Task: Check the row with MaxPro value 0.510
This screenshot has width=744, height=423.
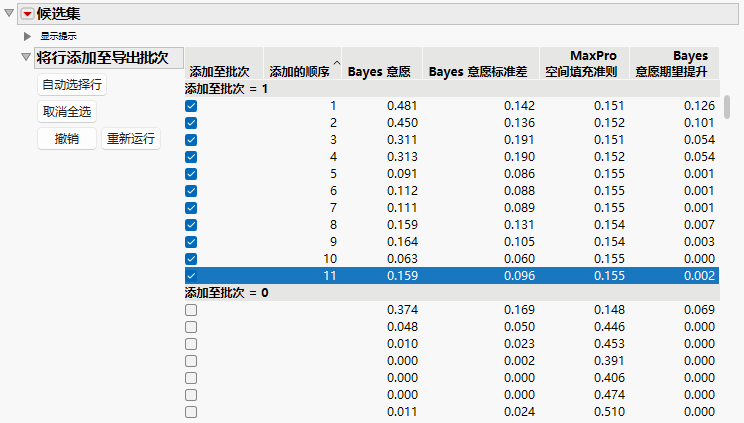Action: click(191, 412)
